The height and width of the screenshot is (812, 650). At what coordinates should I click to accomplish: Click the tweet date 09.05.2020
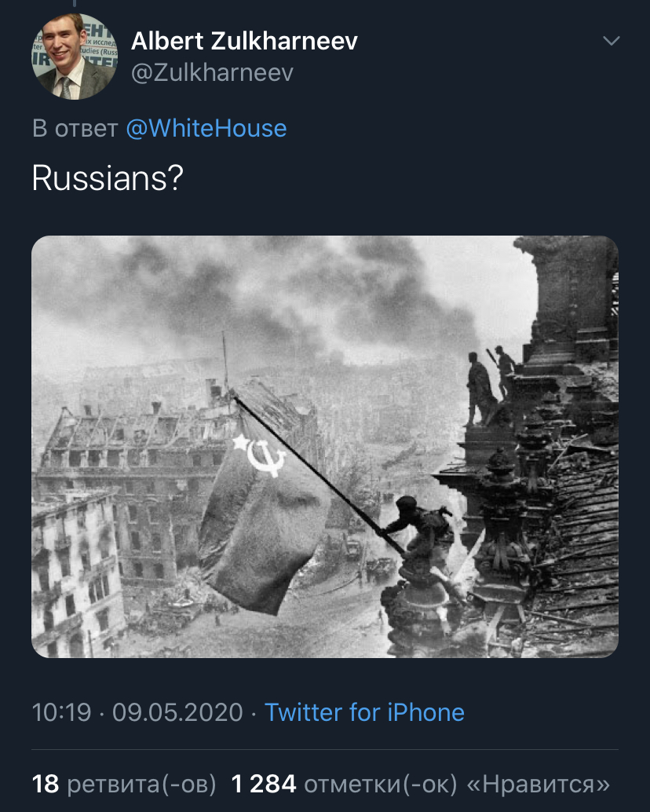click(177, 712)
